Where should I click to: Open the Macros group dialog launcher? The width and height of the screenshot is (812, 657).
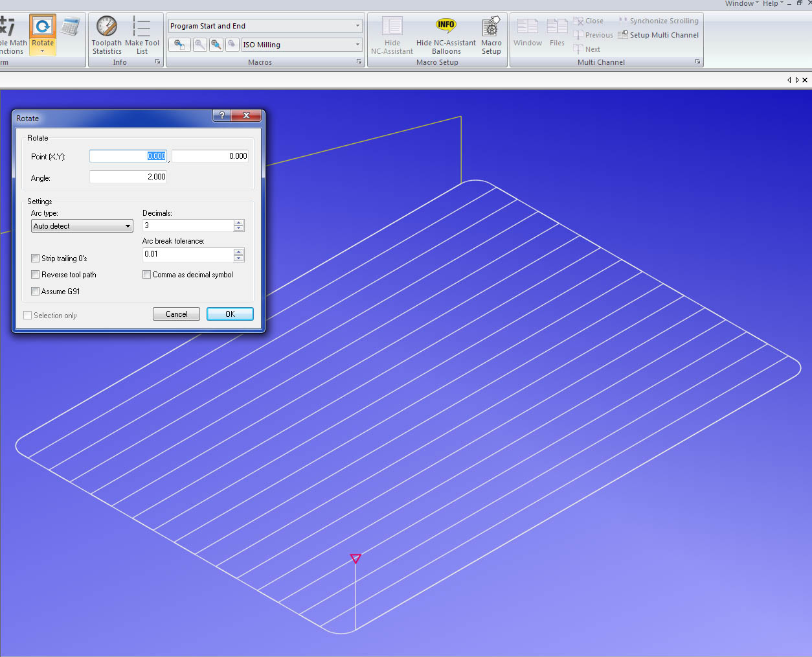(359, 62)
